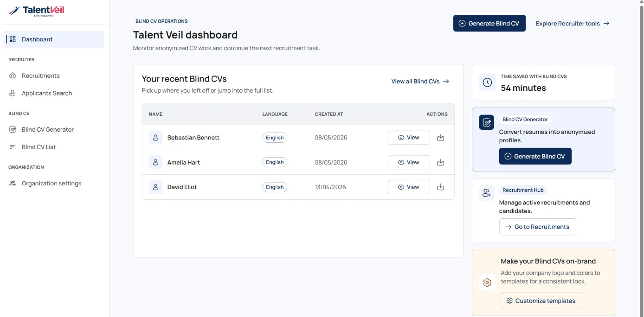Image resolution: width=644 pixels, height=317 pixels.
Task: Click CREATED AT column header
Action: click(329, 114)
